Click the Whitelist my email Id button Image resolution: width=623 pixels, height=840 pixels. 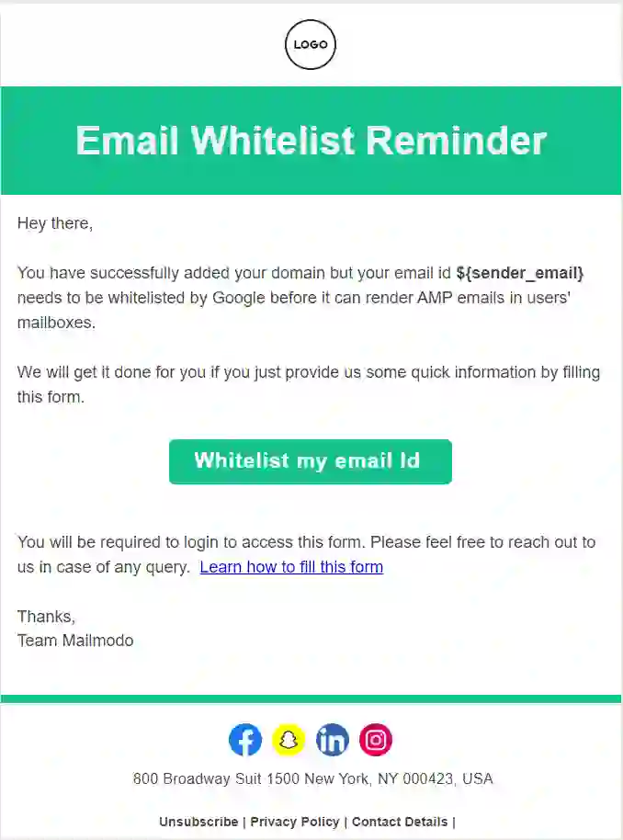[x=310, y=461]
